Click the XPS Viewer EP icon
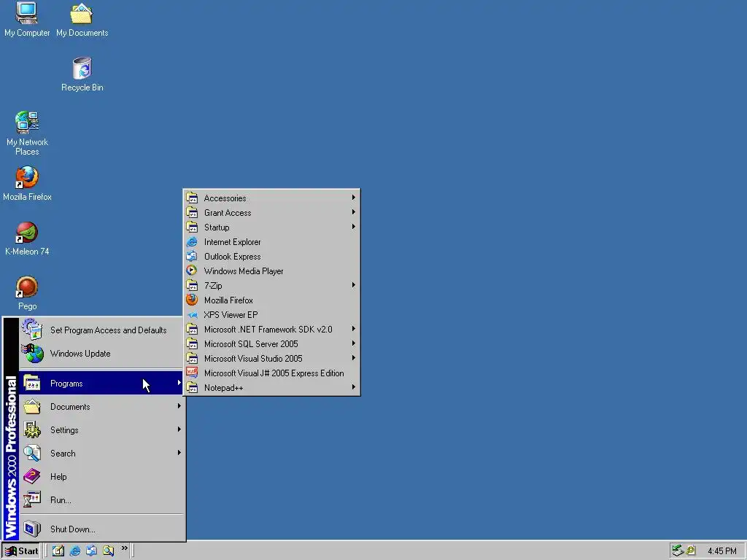The height and width of the screenshot is (560, 747). (x=192, y=315)
